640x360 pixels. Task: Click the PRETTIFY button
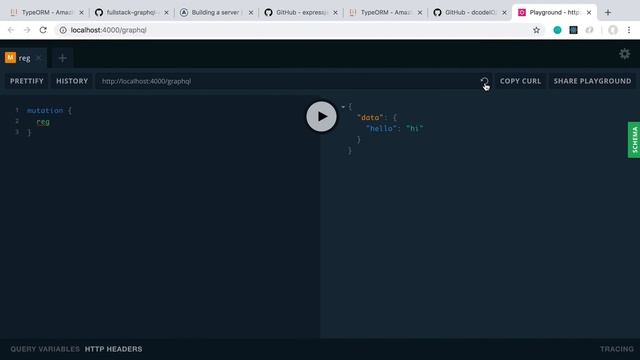27,81
